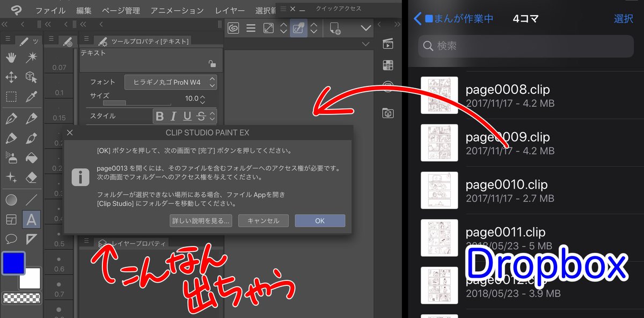
Task: Open Clip Studio spiral icon in command bar
Action: (233, 28)
